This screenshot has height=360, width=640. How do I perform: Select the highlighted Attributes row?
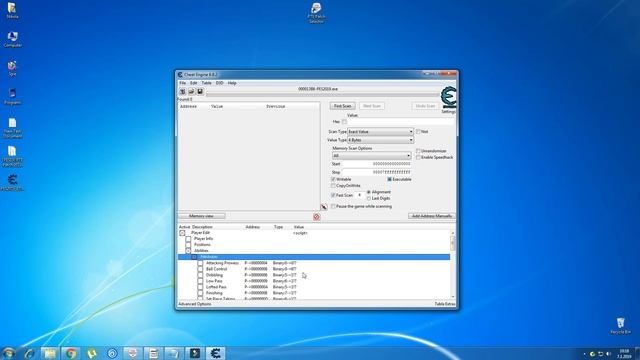314,257
